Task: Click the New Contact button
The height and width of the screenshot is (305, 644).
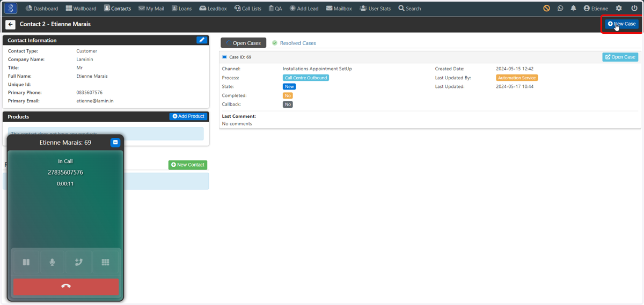Action: [188, 165]
